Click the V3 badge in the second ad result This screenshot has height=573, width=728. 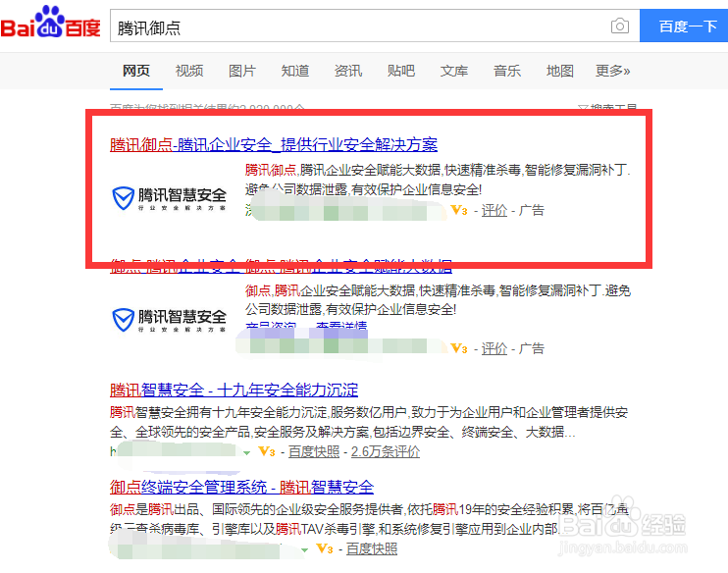[459, 348]
